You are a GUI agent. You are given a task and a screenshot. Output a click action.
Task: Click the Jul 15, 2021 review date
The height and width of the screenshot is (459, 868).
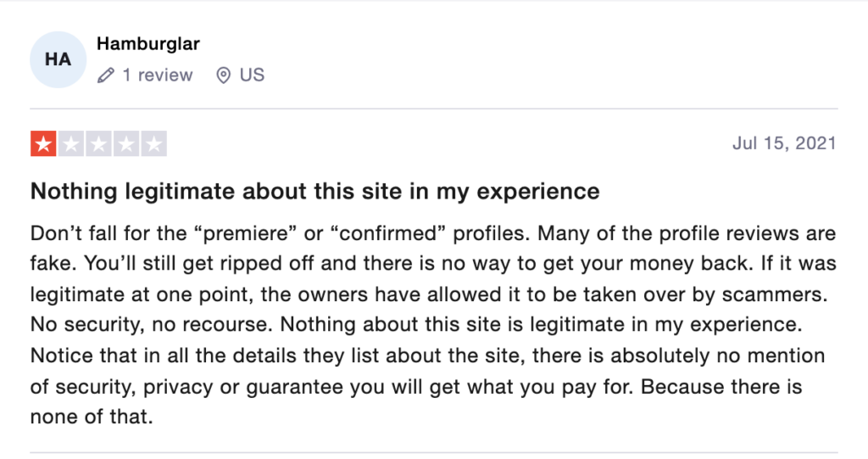[x=784, y=143]
